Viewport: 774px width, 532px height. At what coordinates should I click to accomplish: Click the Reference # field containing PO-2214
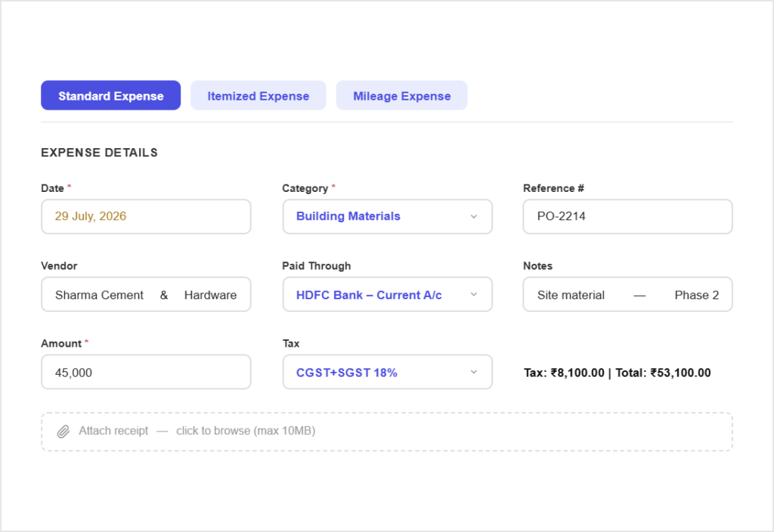pyautogui.click(x=628, y=217)
